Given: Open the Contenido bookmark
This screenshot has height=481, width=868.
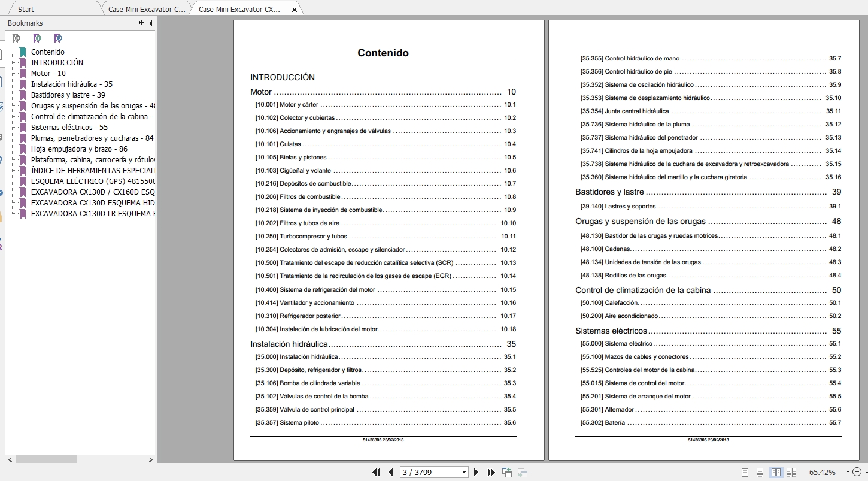Looking at the screenshot, I should (x=48, y=52).
